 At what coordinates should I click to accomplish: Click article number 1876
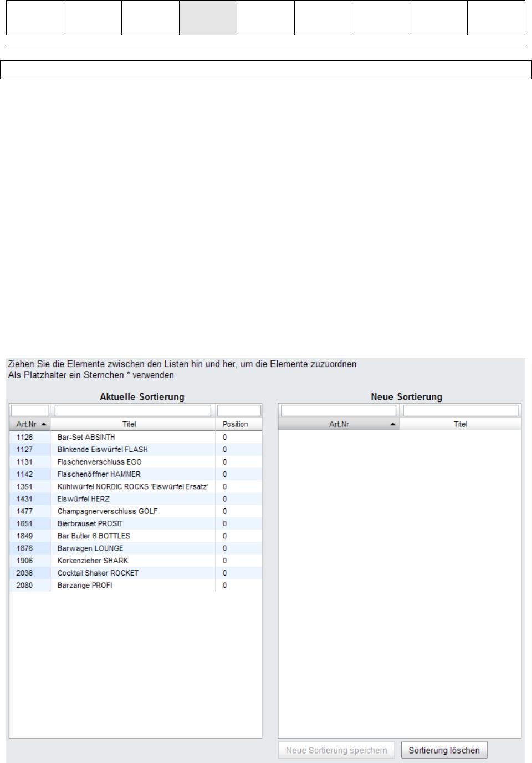coord(24,548)
